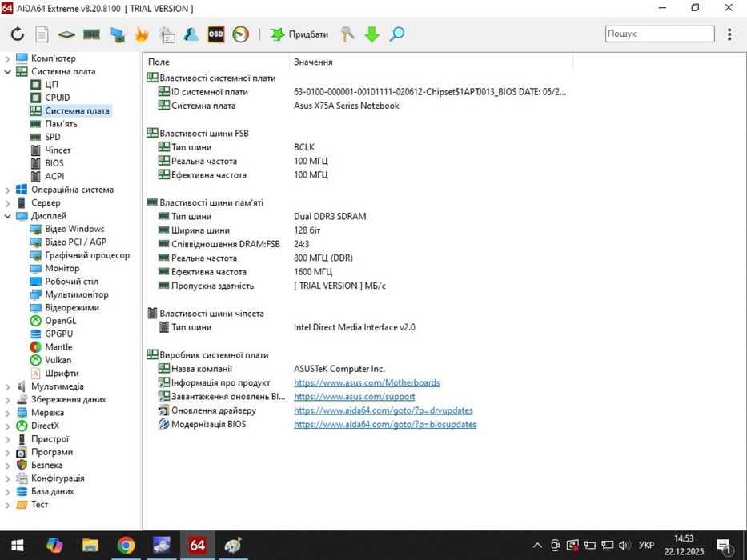Follow the biosupdates aida64 link

[x=385, y=424]
